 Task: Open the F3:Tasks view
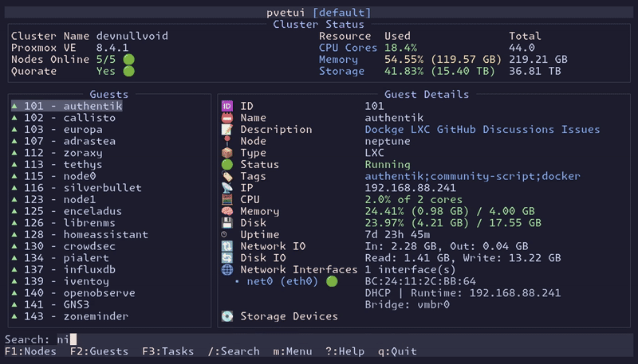click(168, 351)
